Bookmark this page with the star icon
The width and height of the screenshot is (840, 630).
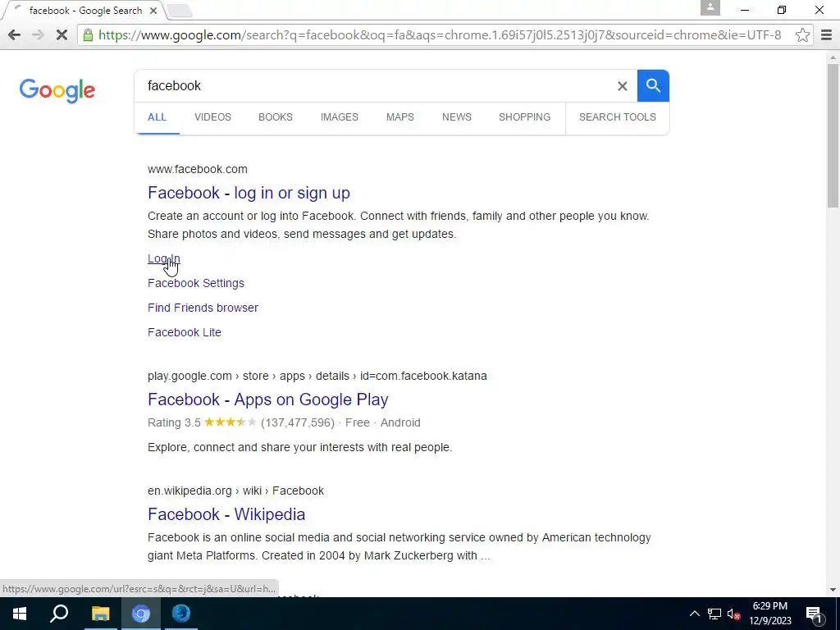click(x=802, y=35)
